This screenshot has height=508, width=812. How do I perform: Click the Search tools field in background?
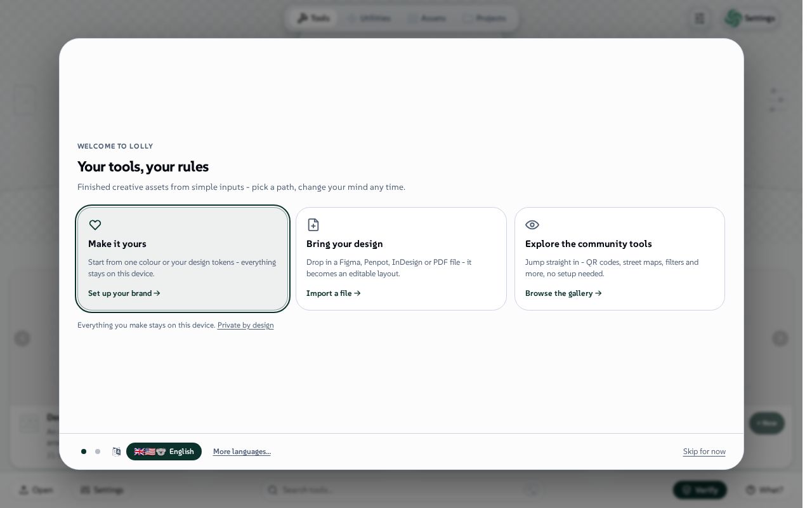click(x=402, y=490)
